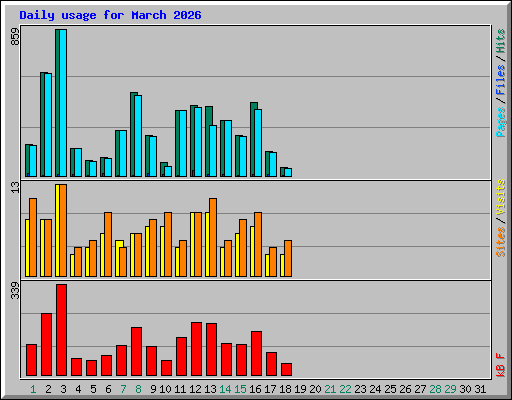Click day label 11 on the axis
512x400 pixels.
point(180,389)
